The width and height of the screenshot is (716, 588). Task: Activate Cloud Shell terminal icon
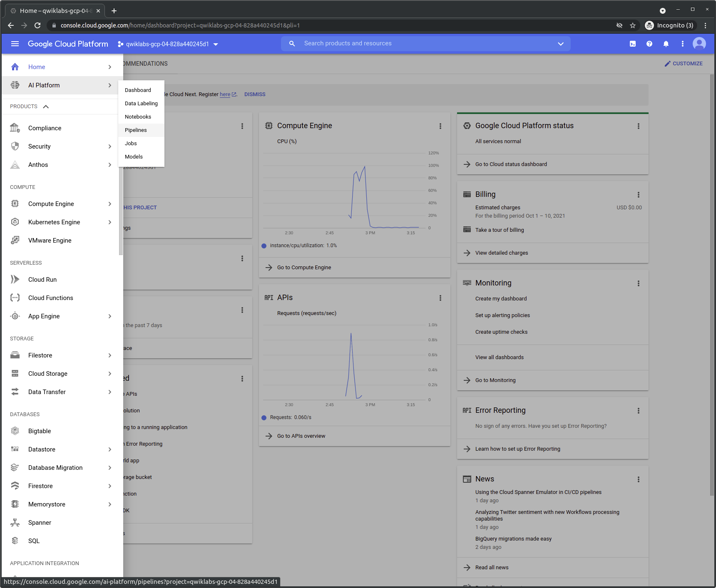coord(633,44)
